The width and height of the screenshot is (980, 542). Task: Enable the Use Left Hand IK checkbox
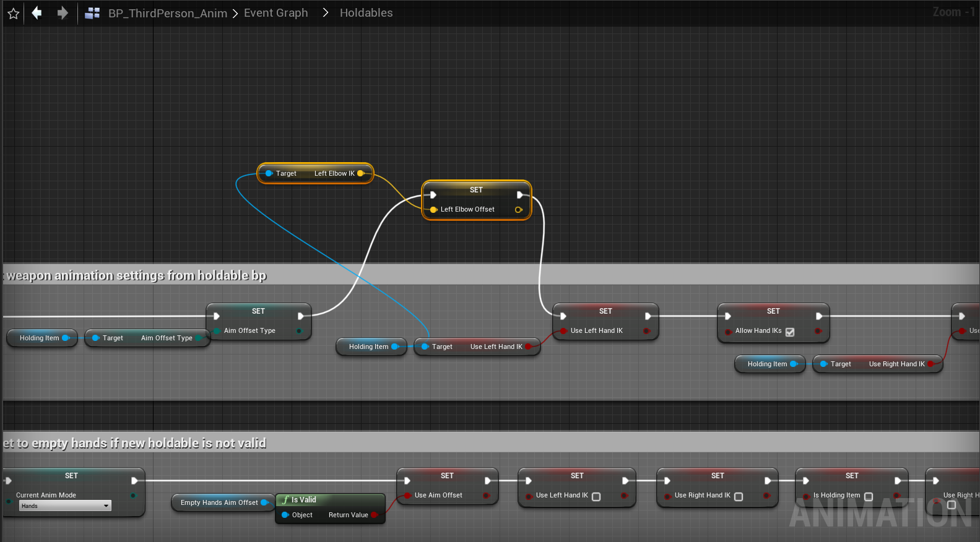[x=596, y=497]
